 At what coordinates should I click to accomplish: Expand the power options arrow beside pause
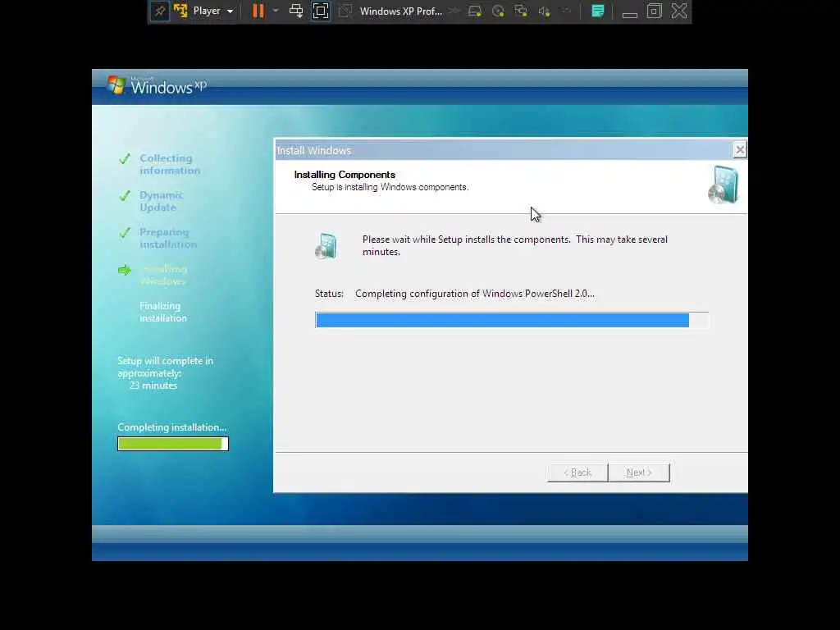(276, 11)
